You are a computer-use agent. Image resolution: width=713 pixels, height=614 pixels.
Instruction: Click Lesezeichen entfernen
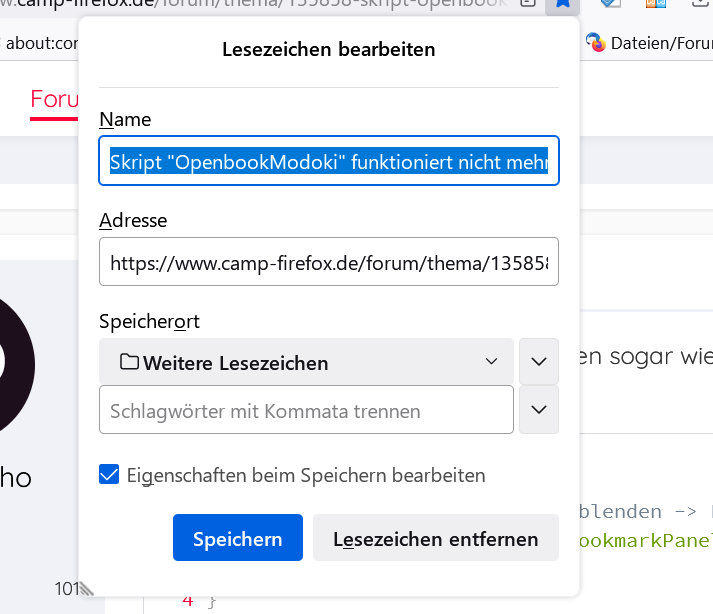point(435,539)
